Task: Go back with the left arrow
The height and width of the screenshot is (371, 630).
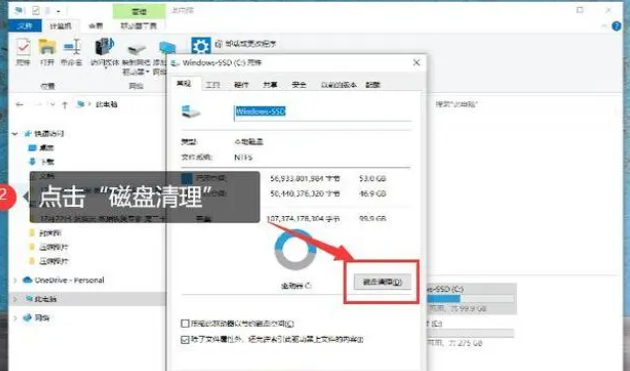Action: tap(19, 105)
